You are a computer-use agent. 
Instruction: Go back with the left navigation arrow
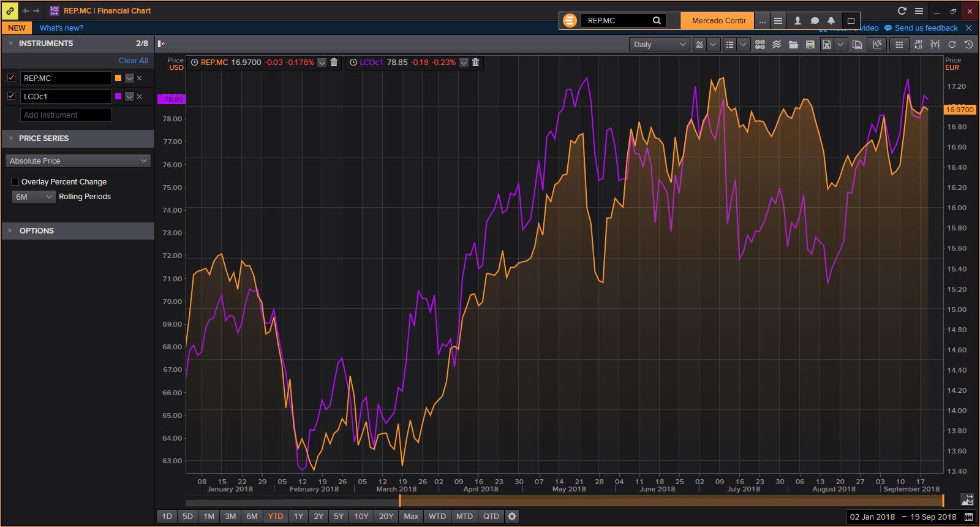(x=26, y=10)
